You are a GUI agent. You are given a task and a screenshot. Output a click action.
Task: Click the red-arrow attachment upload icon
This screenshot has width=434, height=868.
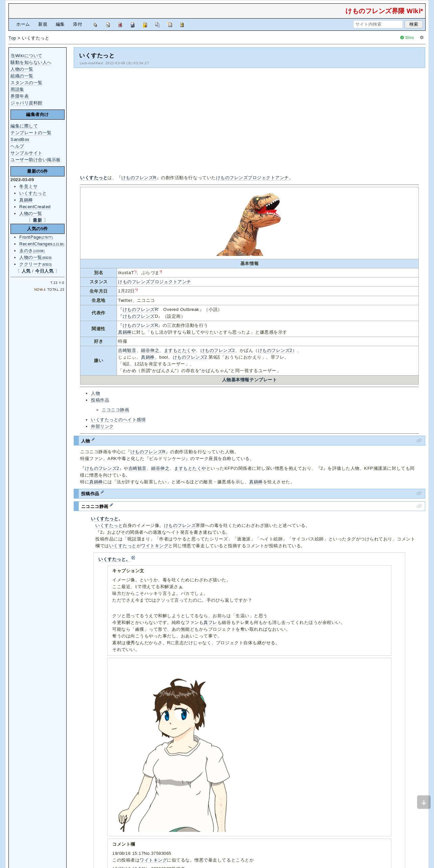(x=120, y=25)
